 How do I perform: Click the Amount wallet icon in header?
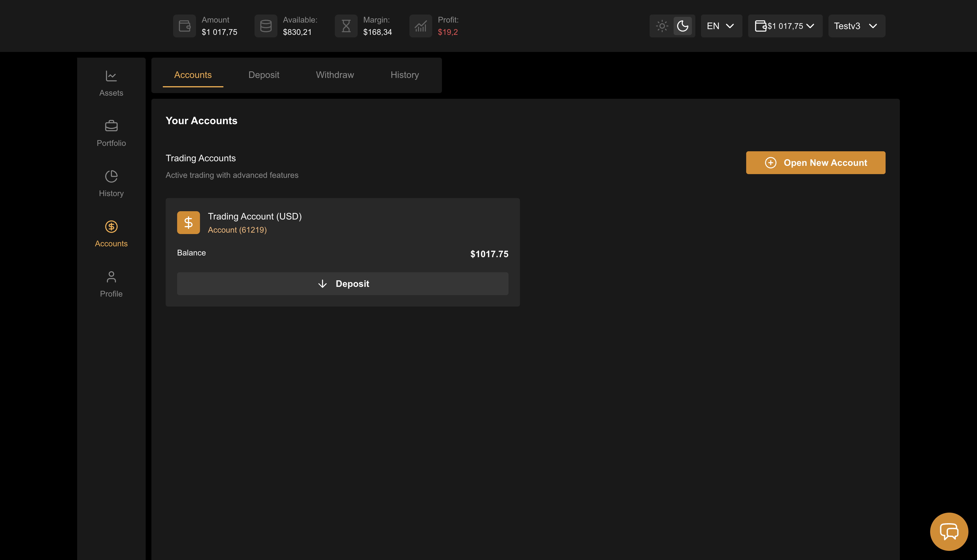[x=184, y=26]
